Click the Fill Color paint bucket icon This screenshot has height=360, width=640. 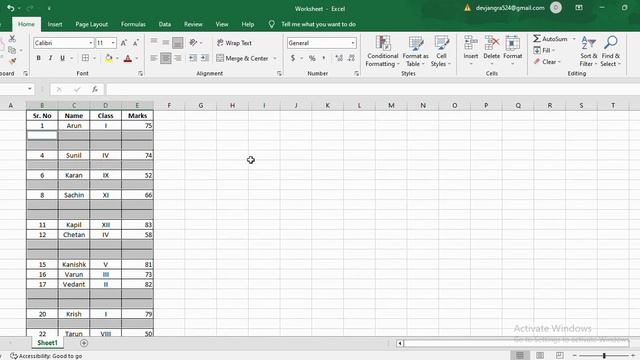tap(109, 58)
